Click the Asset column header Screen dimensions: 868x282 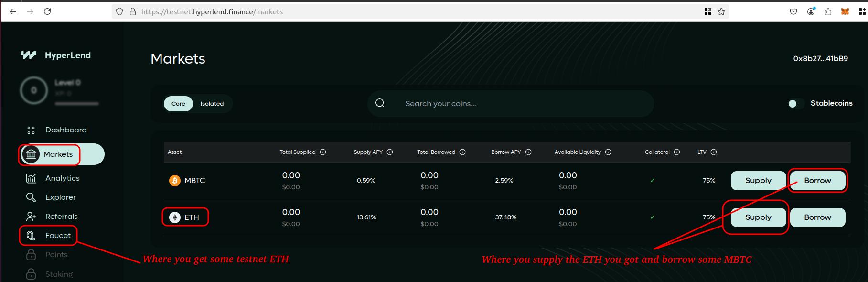click(x=174, y=152)
